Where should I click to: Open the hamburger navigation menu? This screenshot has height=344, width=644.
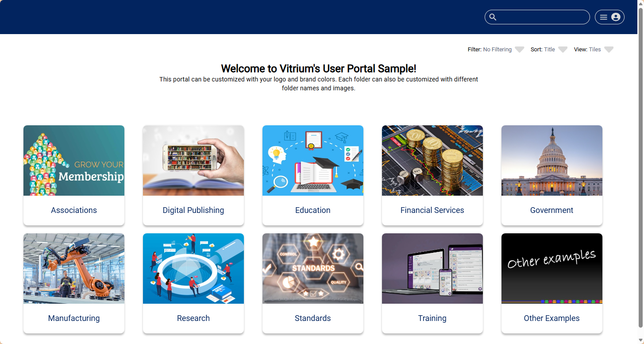click(603, 17)
